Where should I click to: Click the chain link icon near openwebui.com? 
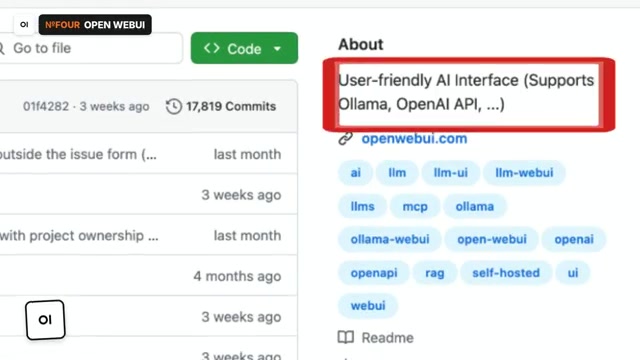345,139
